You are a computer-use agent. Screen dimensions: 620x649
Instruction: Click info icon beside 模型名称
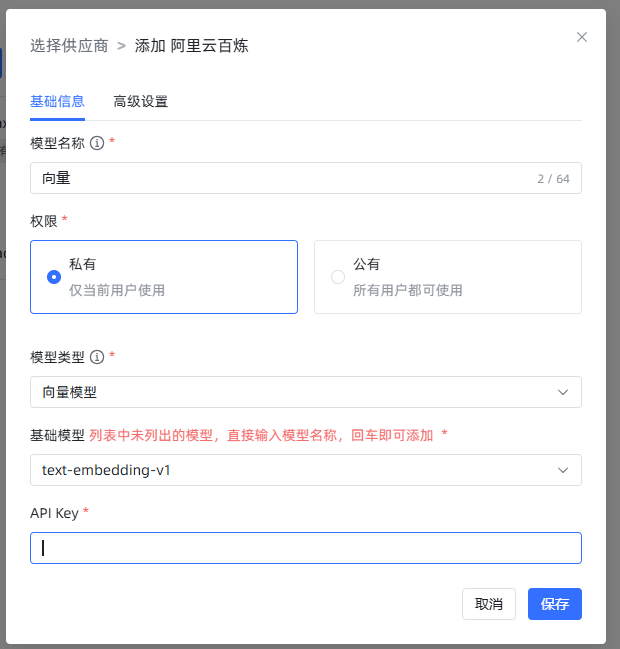[97, 143]
